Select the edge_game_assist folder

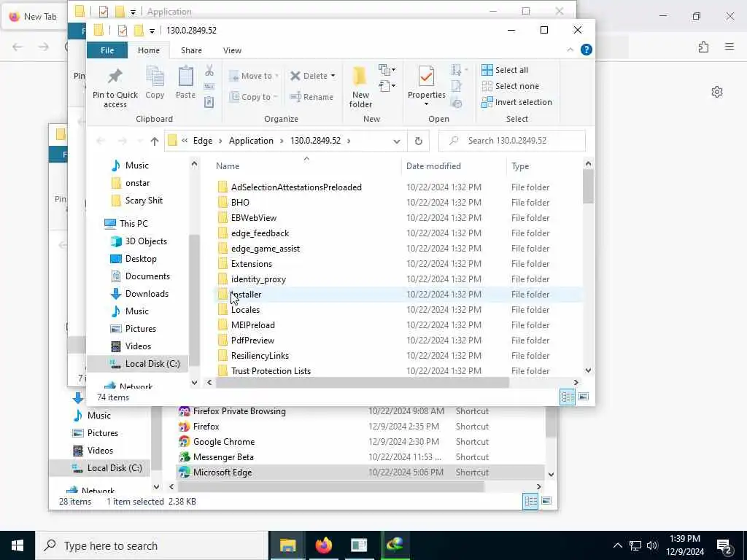point(265,249)
